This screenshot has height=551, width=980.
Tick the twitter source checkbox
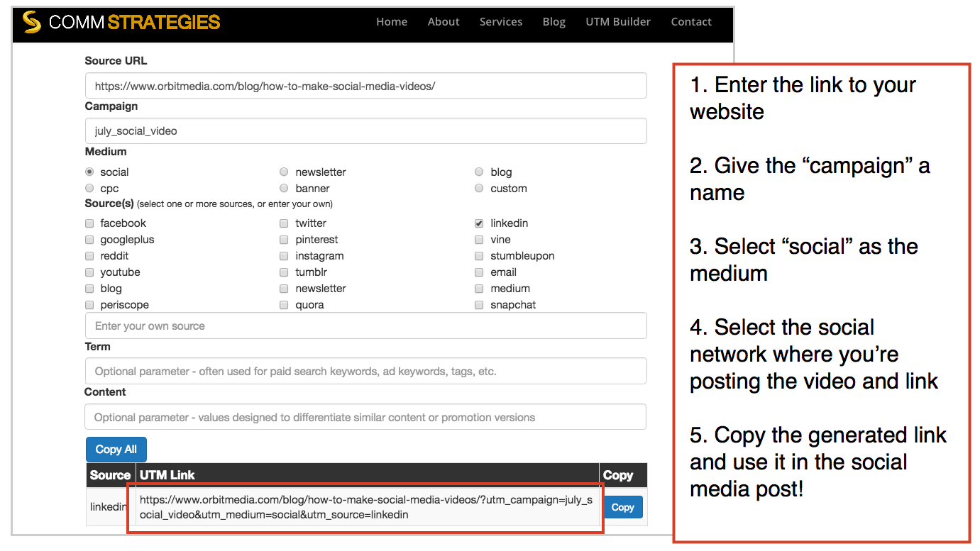284,223
